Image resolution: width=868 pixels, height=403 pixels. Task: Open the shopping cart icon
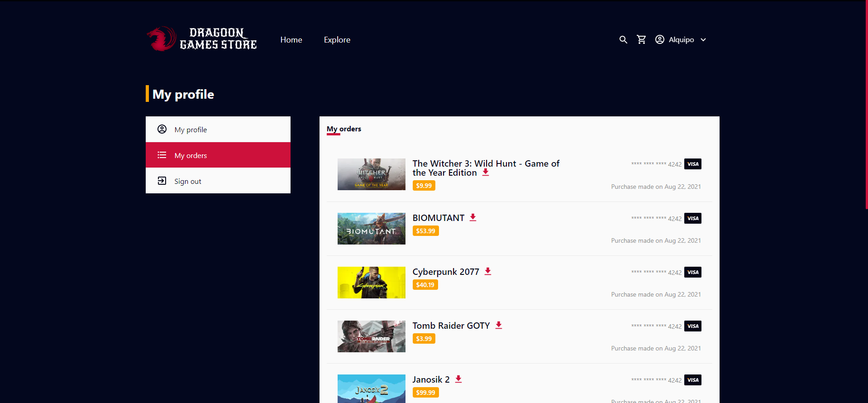[641, 39]
